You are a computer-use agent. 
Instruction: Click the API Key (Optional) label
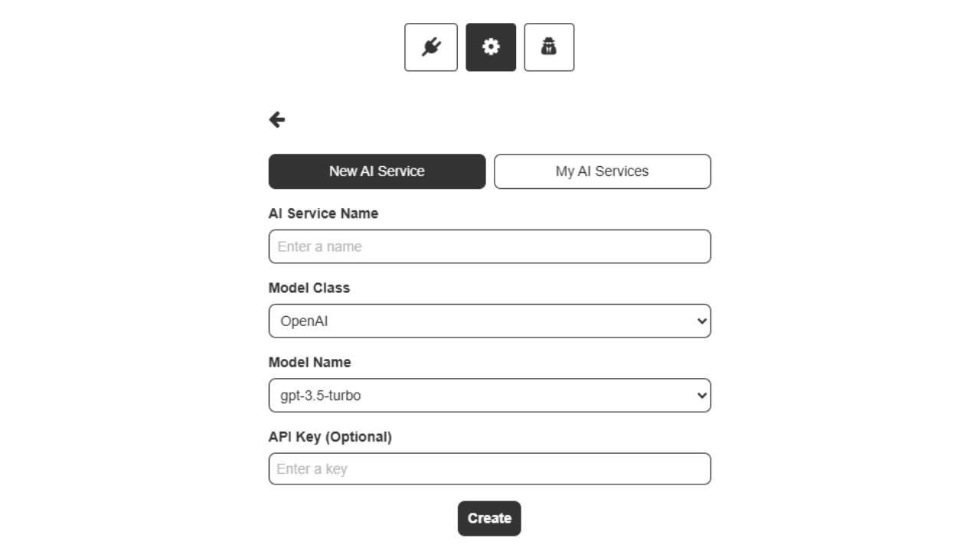pyautogui.click(x=330, y=437)
